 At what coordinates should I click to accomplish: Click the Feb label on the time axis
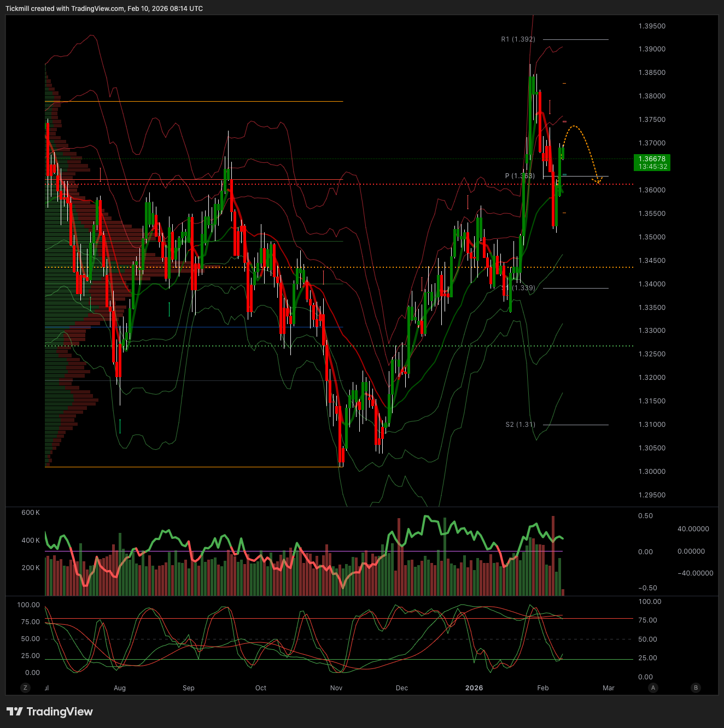tap(542, 688)
